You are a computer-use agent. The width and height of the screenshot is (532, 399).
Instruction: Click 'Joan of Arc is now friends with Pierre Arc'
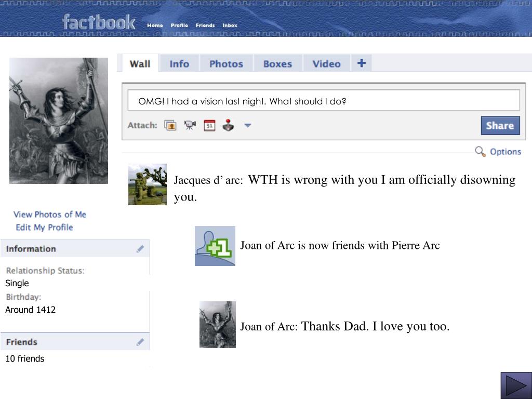point(340,245)
